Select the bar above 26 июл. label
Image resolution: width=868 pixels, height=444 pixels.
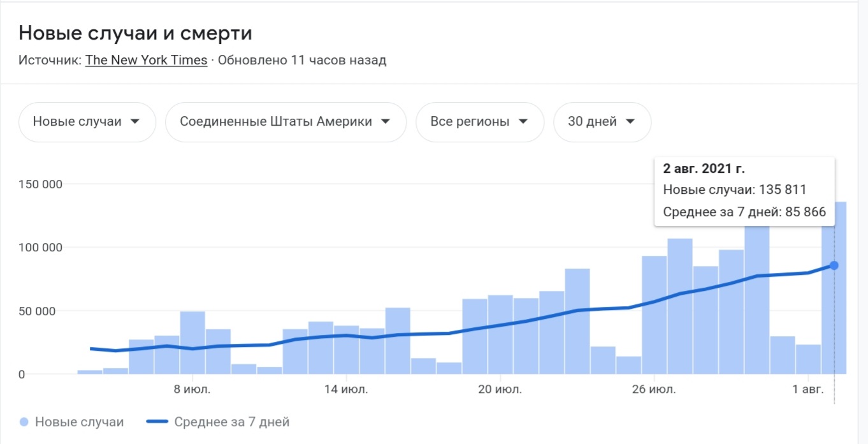[654, 315]
